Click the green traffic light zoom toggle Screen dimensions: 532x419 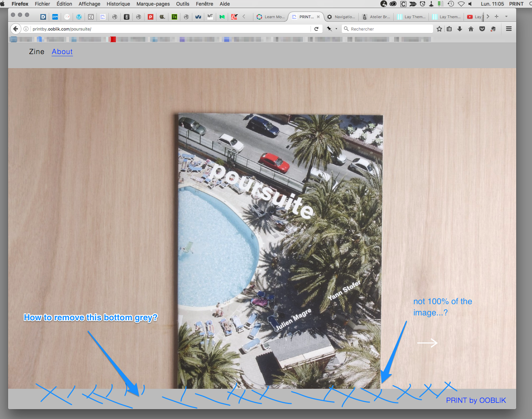pyautogui.click(x=26, y=15)
